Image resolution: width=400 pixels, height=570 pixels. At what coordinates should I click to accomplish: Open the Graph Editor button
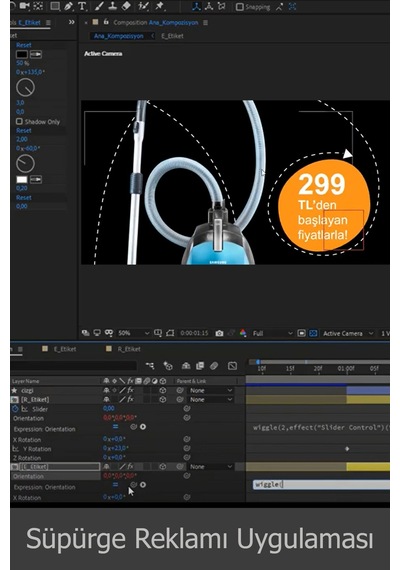(232, 366)
